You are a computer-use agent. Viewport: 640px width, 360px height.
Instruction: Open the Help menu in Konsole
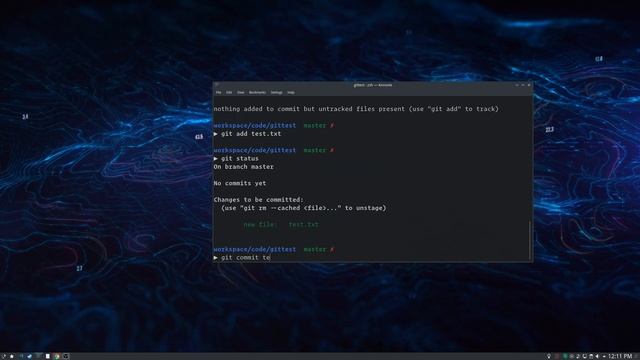coord(291,93)
